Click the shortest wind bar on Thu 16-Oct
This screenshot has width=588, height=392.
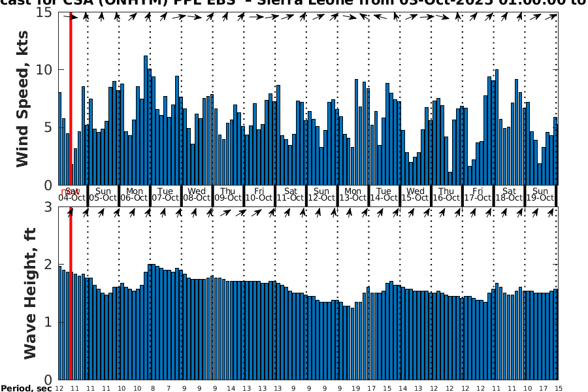[x=450, y=178]
